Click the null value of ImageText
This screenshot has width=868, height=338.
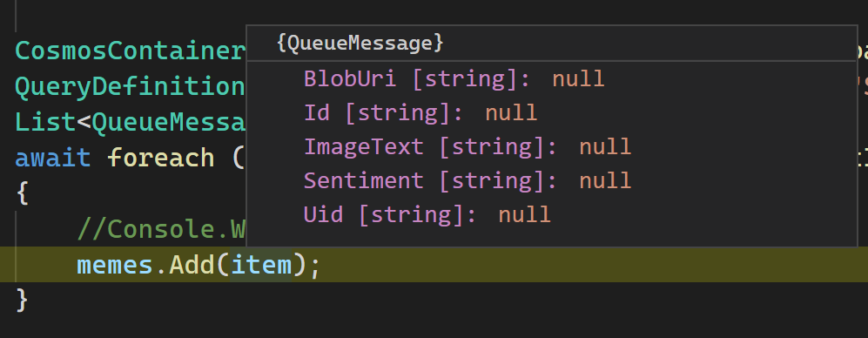tap(605, 147)
